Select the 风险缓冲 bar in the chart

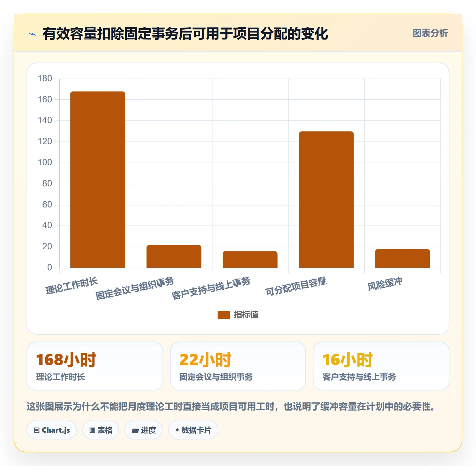[x=402, y=259]
